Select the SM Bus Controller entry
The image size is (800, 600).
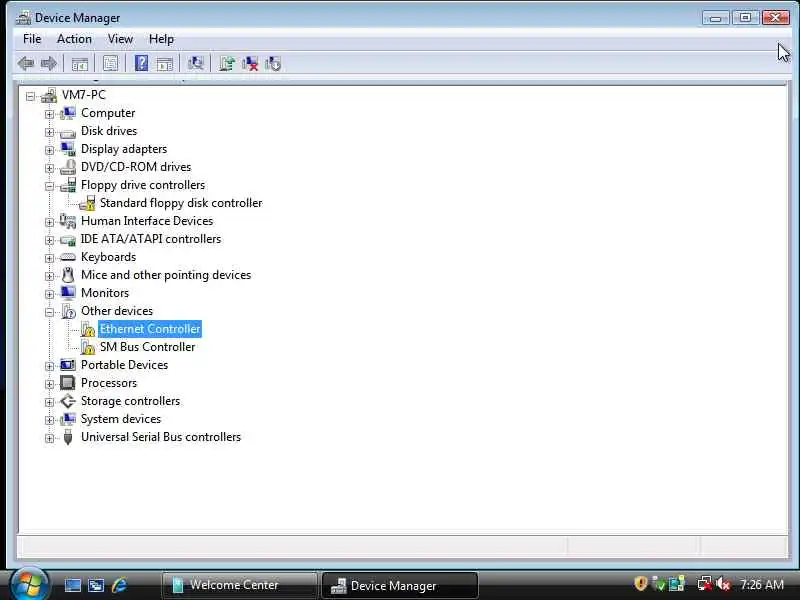pos(147,347)
